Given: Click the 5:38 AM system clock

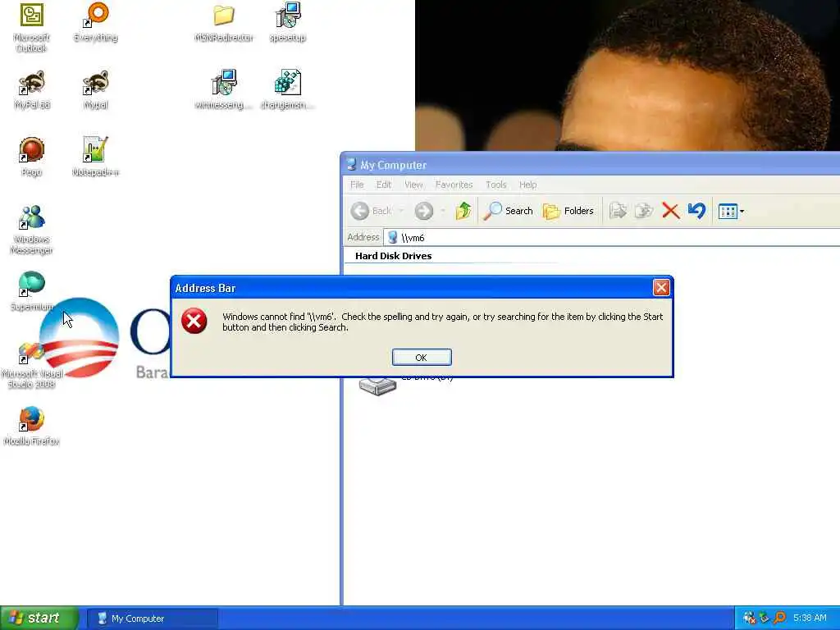Looking at the screenshot, I should point(810,619).
